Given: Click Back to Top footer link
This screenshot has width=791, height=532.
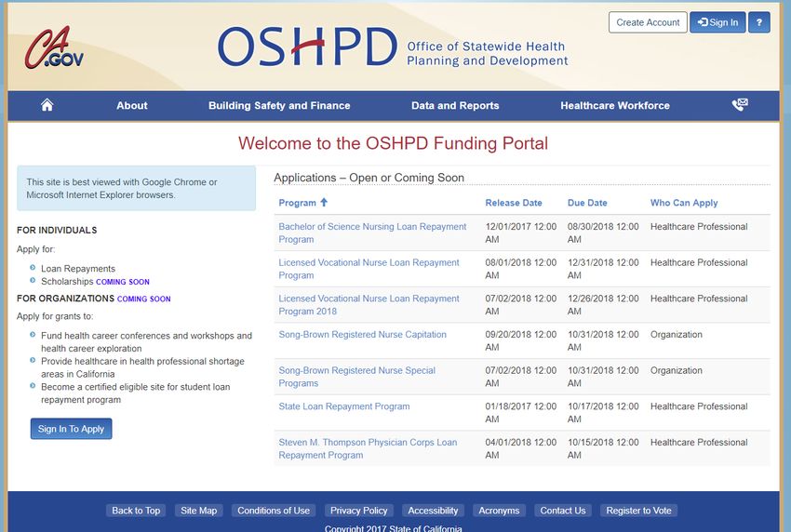Looking at the screenshot, I should pos(136,511).
